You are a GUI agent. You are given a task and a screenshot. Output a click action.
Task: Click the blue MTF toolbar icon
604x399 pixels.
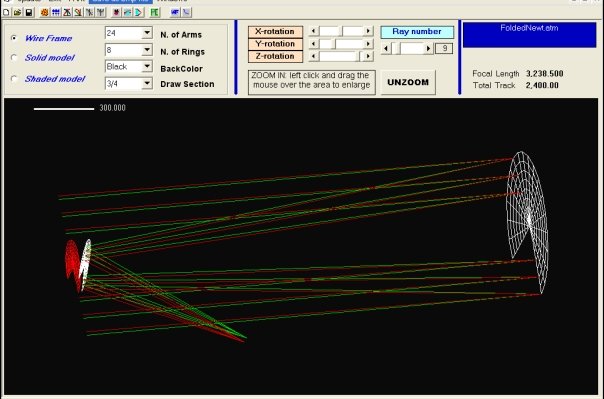(175, 12)
